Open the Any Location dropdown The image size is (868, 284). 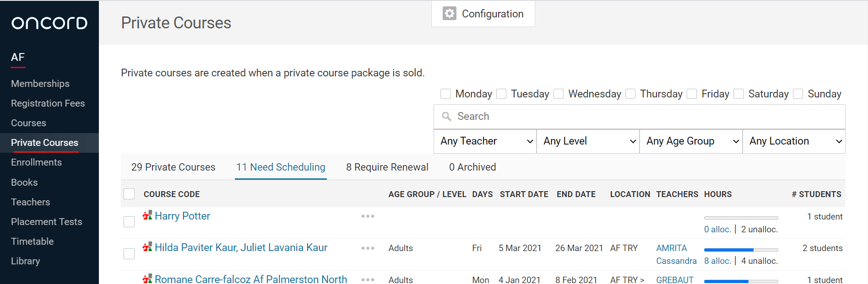[x=793, y=141]
